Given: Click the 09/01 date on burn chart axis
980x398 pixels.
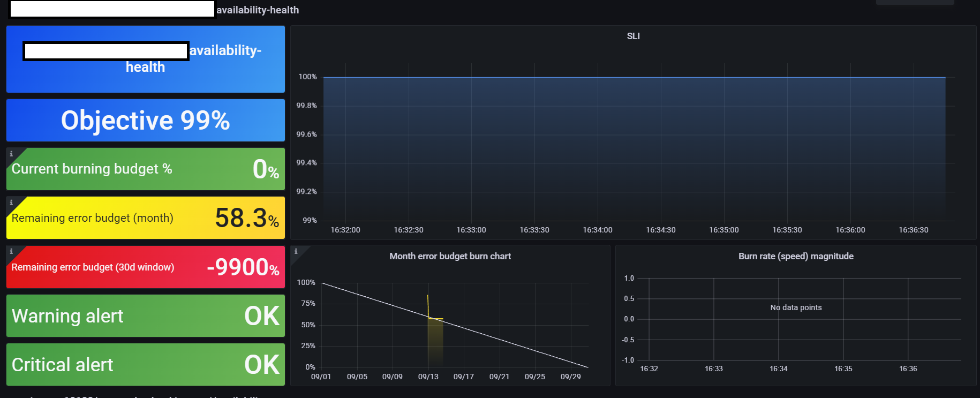Looking at the screenshot, I should (321, 377).
